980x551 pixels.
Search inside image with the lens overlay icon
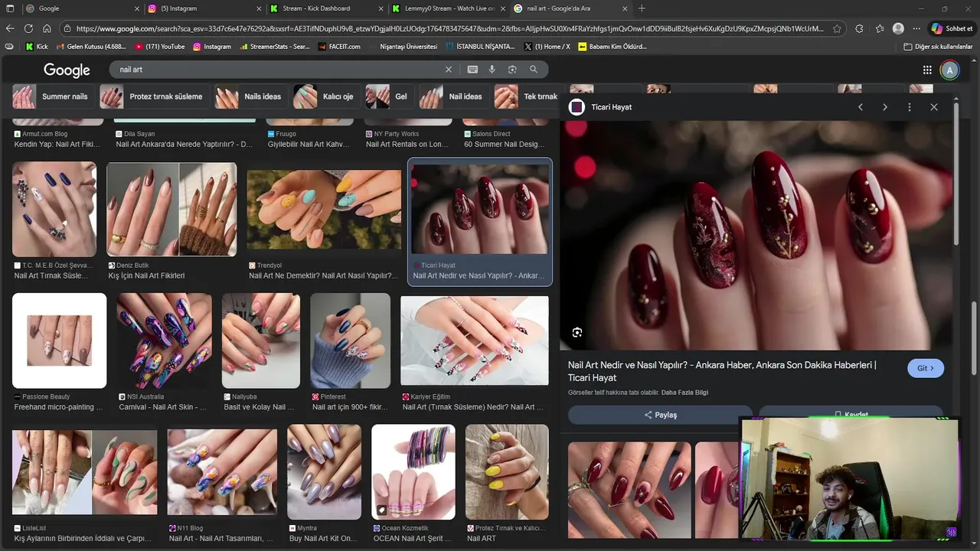pyautogui.click(x=577, y=332)
